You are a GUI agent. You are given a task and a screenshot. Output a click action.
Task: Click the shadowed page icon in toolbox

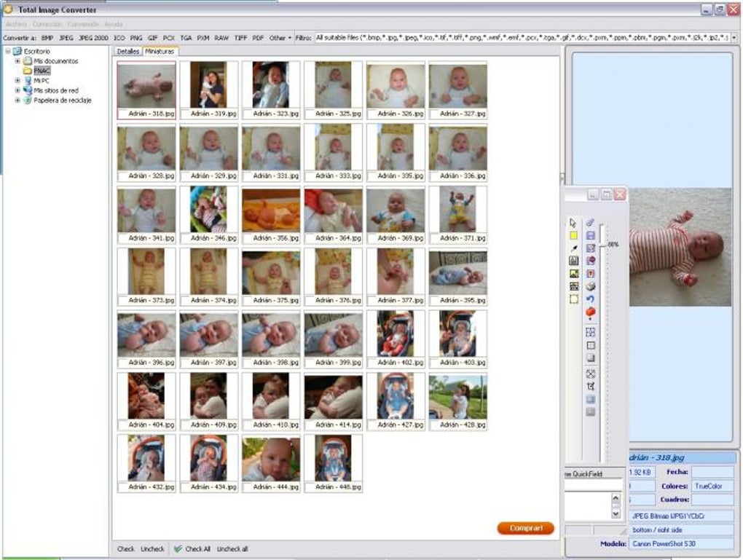(x=590, y=358)
